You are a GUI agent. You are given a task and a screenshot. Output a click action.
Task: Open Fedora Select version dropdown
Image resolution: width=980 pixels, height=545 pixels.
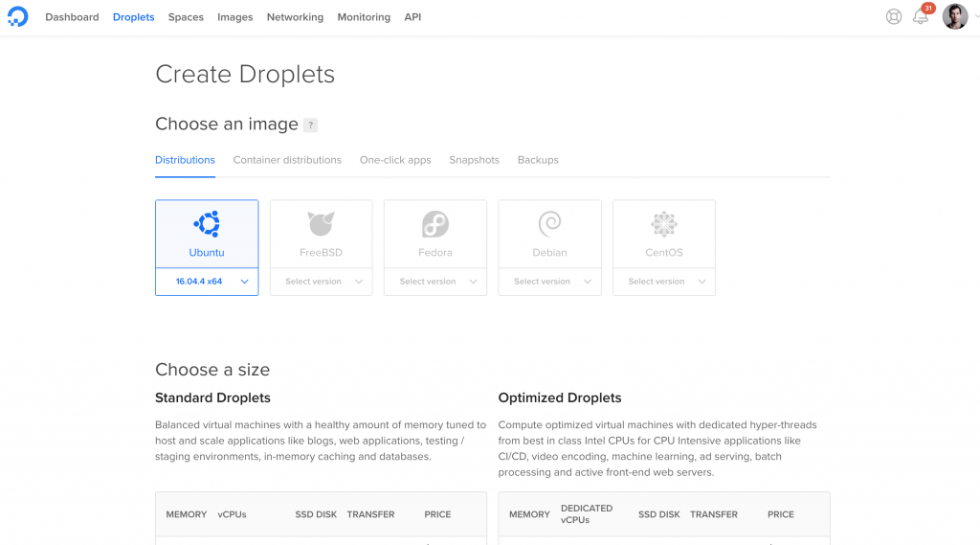[x=435, y=282]
